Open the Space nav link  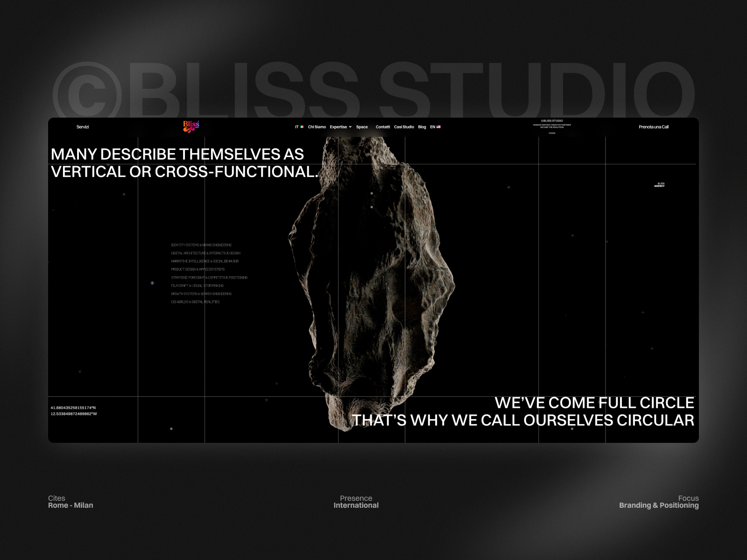pyautogui.click(x=362, y=127)
